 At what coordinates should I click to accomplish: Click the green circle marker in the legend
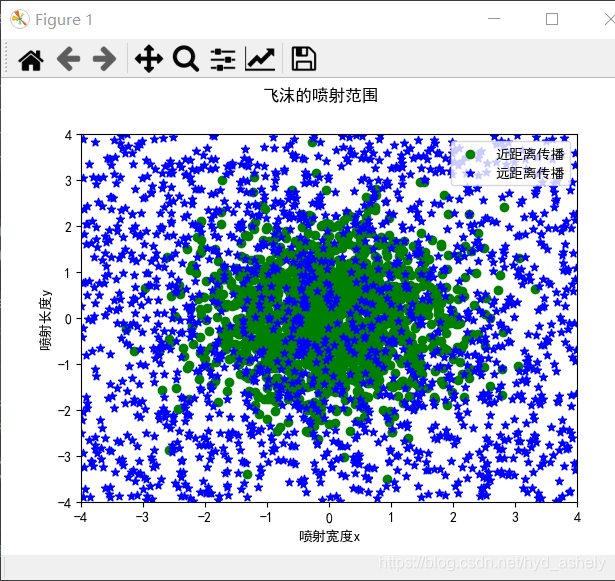pos(470,155)
